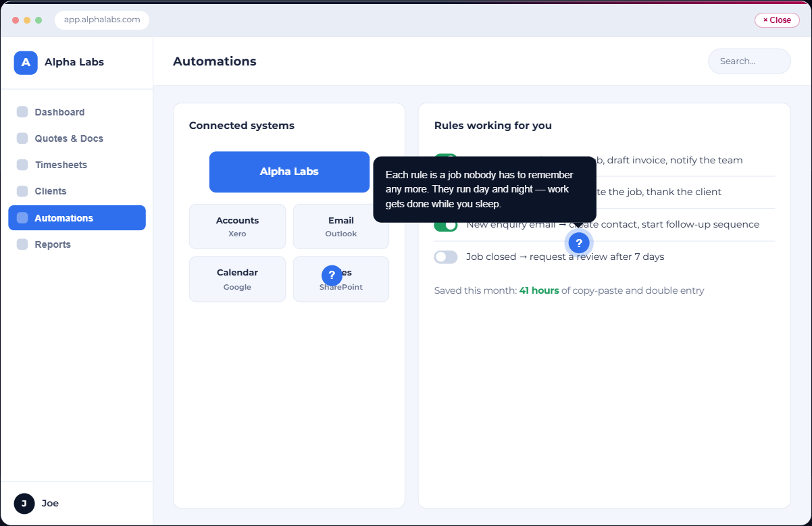Screen dimensions: 812x526
Task: Open the Reports section
Action: [x=77, y=244]
